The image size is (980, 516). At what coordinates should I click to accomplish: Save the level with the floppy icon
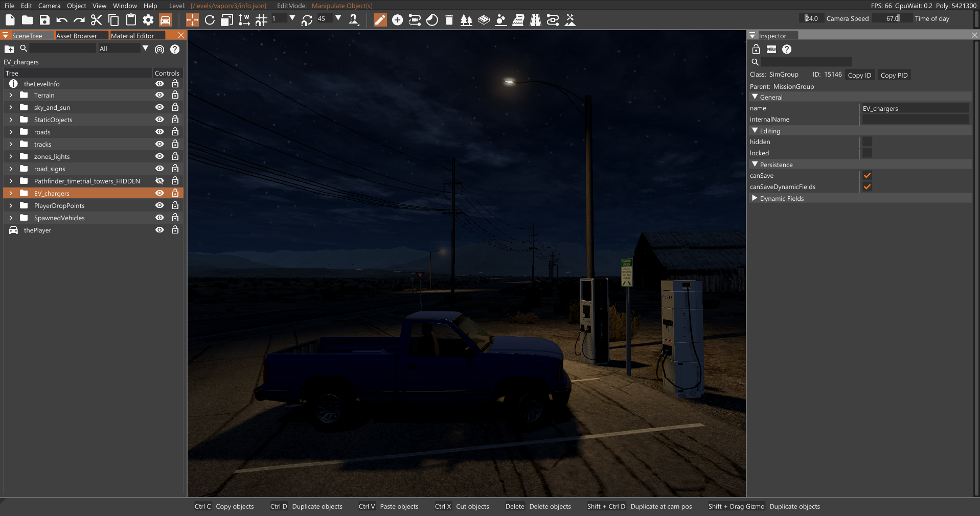(44, 20)
